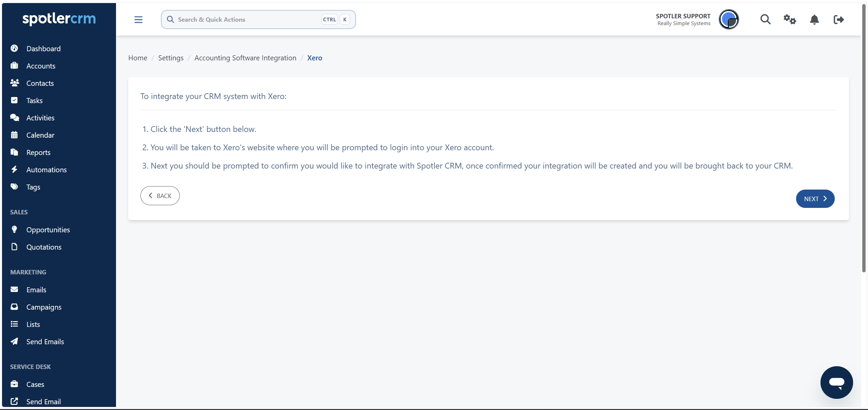This screenshot has width=868, height=410.
Task: Toggle the hamburger sidebar menu
Action: pyautogui.click(x=138, y=20)
